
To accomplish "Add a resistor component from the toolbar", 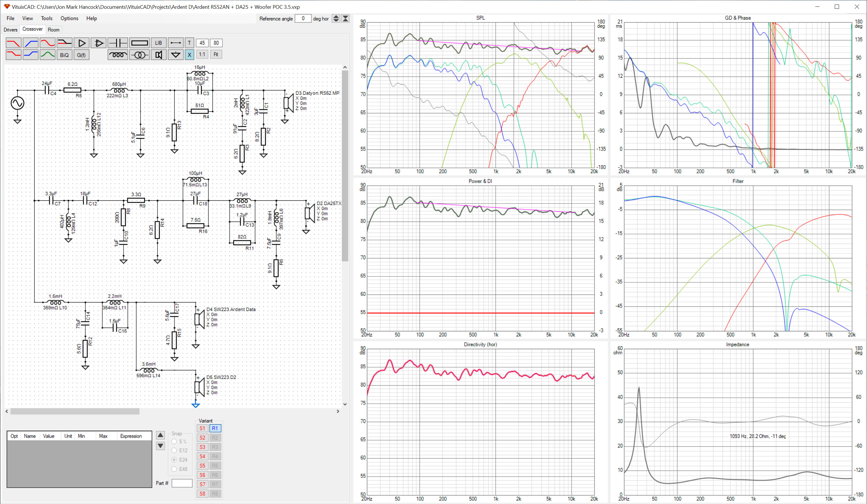I will pyautogui.click(x=140, y=43).
